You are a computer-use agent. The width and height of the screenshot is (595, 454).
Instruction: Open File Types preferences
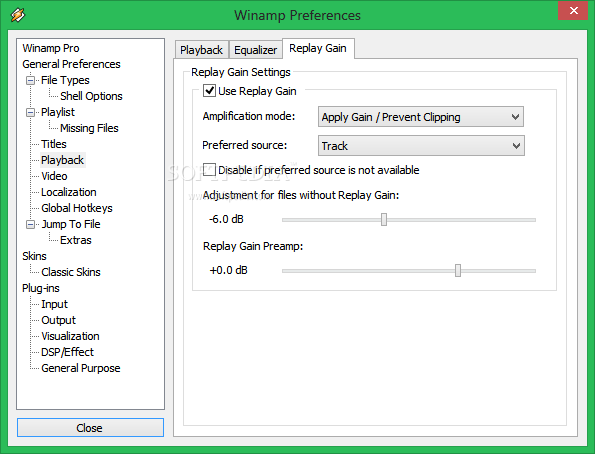click(x=65, y=80)
